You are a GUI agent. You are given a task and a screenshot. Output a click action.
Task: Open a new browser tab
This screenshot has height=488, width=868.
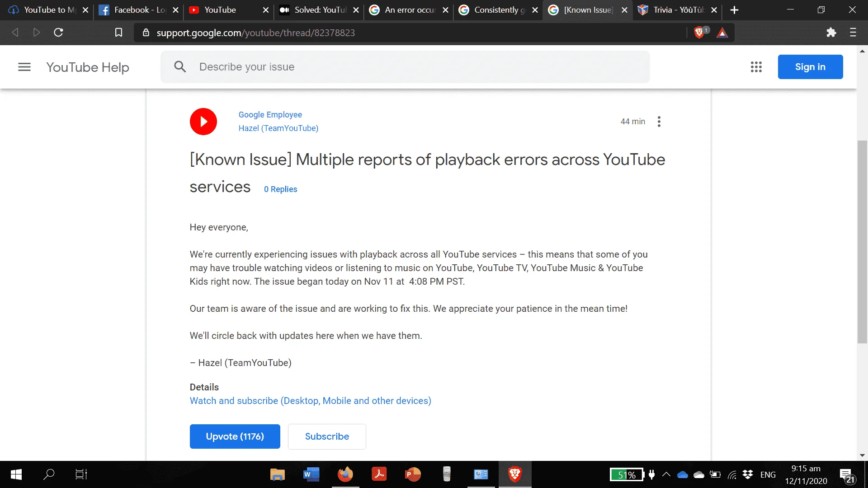click(734, 10)
